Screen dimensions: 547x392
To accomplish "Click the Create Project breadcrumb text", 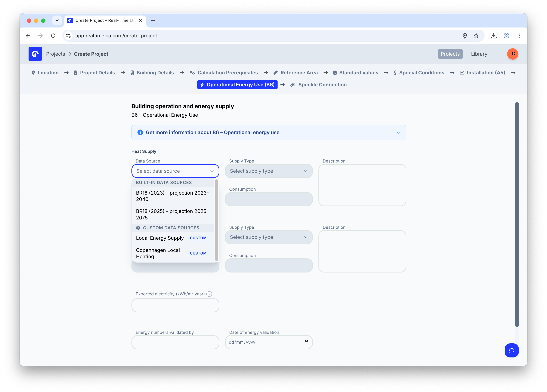I will [91, 54].
